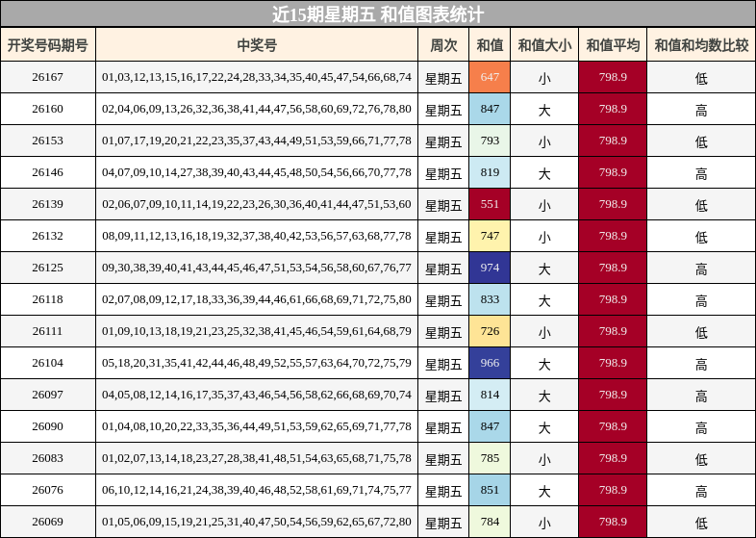Click the 星期五 weekday cell in row 26104
The width and height of the screenshot is (756, 538).
point(443,365)
